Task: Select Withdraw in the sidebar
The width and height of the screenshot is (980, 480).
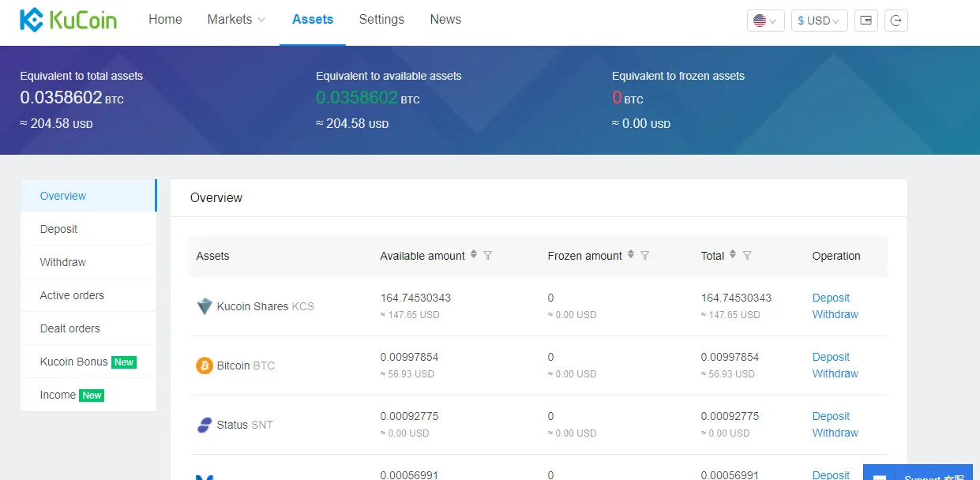Action: (88, 262)
